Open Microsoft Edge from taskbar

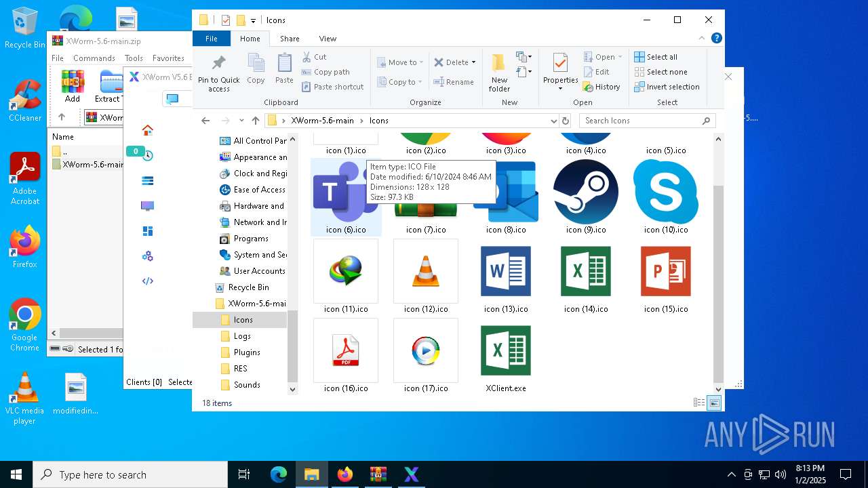[279, 474]
